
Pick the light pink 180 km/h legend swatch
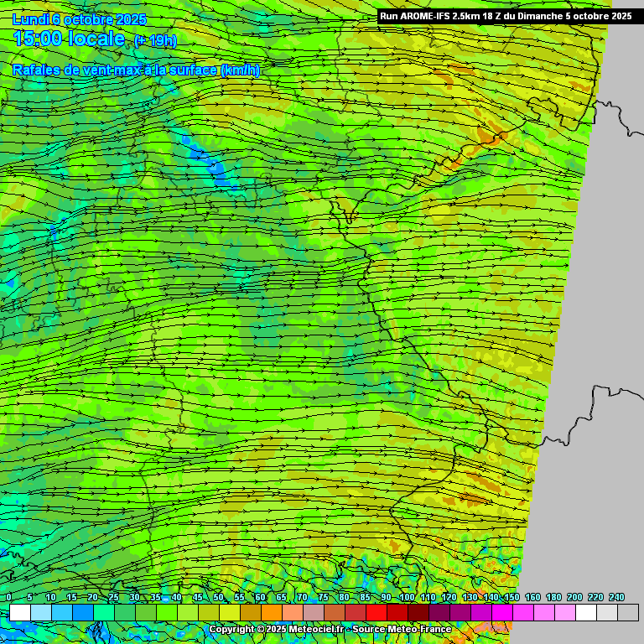pos(565,613)
